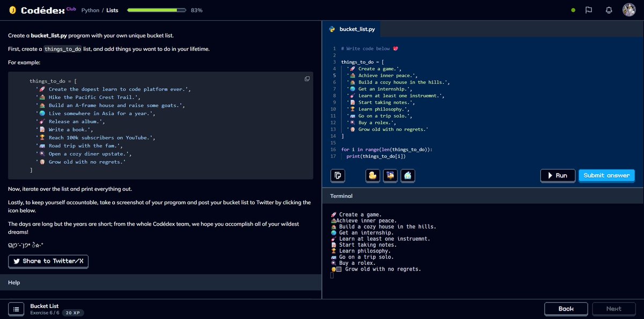Select the duck with hat helper icon
The image size is (644, 319).
coord(390,175)
